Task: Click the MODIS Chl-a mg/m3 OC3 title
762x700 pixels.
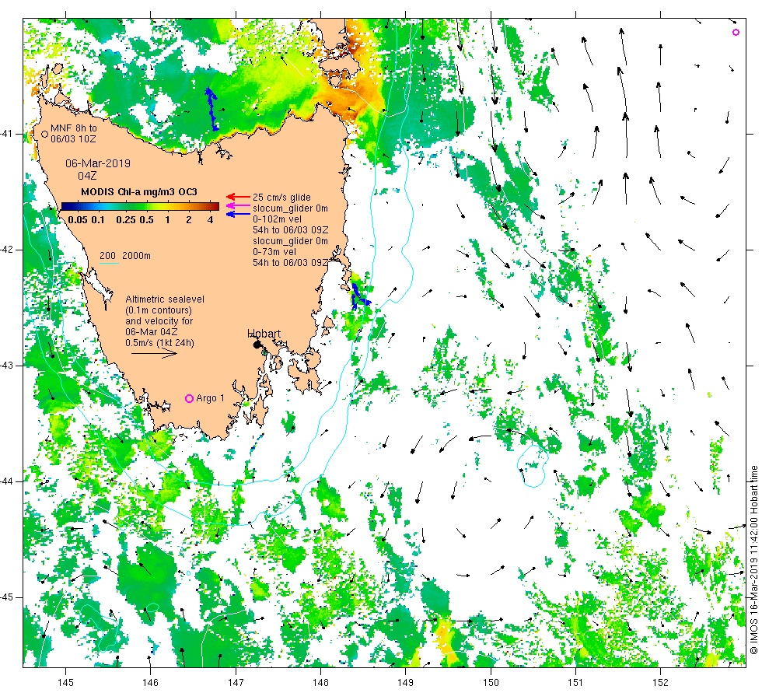Action: [x=139, y=192]
